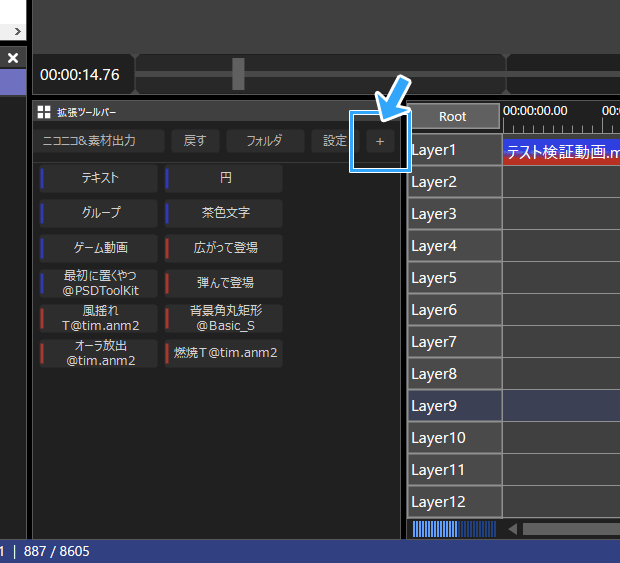Click the 887 / 8605 frame counter
This screenshot has height=563, width=620.
tap(57, 551)
